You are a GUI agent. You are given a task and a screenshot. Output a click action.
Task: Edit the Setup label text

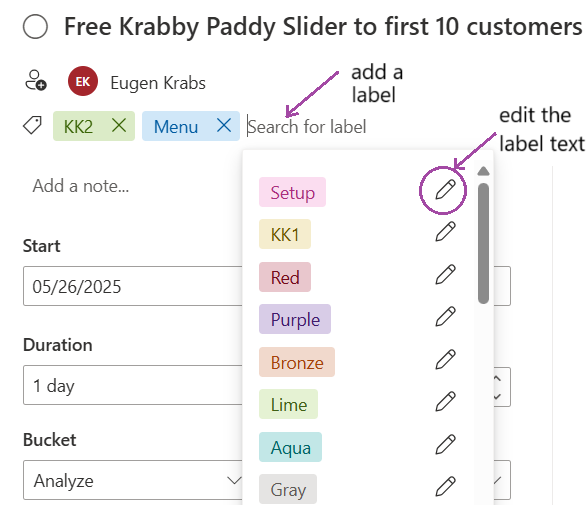point(445,189)
